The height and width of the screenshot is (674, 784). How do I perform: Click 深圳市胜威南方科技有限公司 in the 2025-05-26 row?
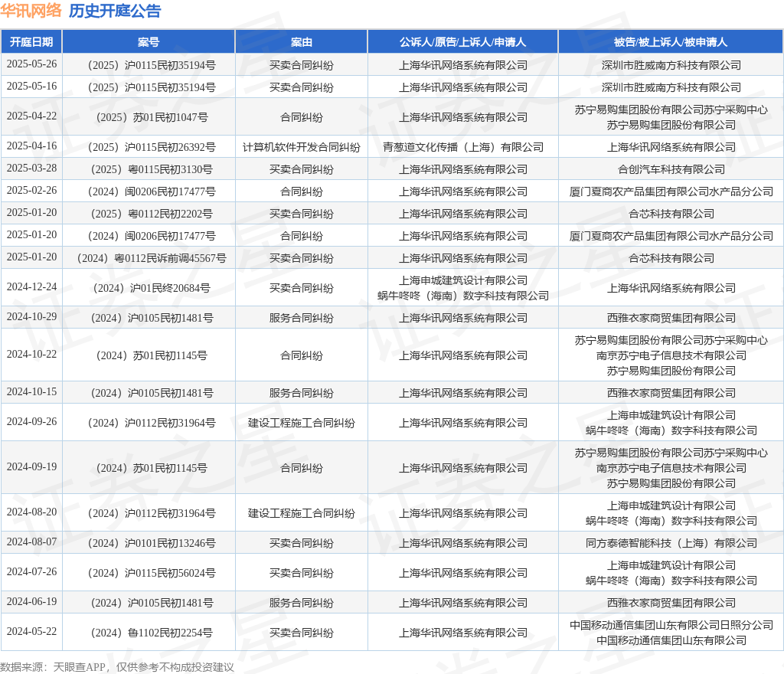(x=671, y=66)
